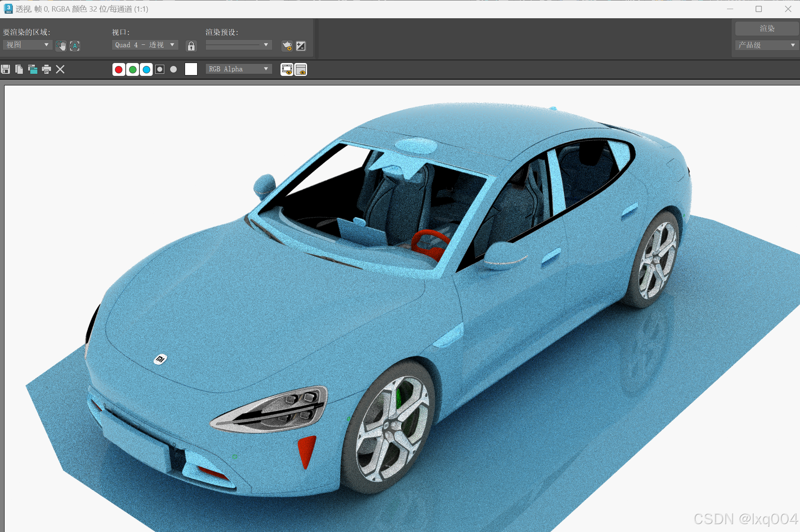Open Environment and Effects exposure icon
800x532 pixels.
pos(301,46)
